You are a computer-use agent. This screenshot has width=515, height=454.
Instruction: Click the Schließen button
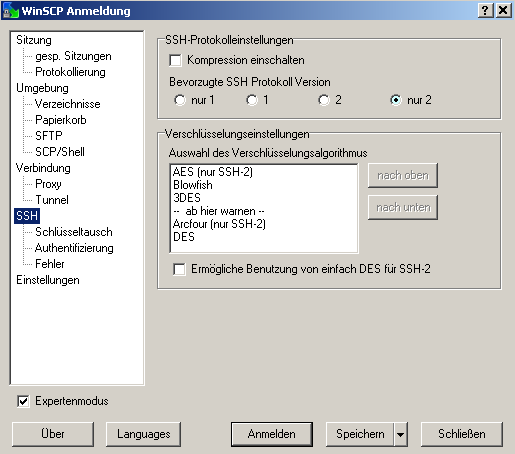coord(462,434)
